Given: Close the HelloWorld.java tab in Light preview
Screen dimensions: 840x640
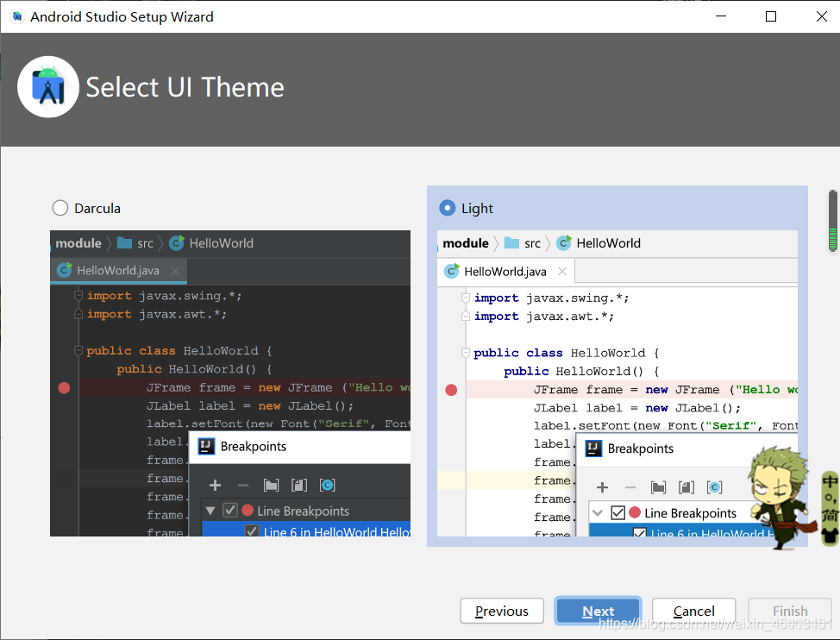Looking at the screenshot, I should [x=562, y=271].
